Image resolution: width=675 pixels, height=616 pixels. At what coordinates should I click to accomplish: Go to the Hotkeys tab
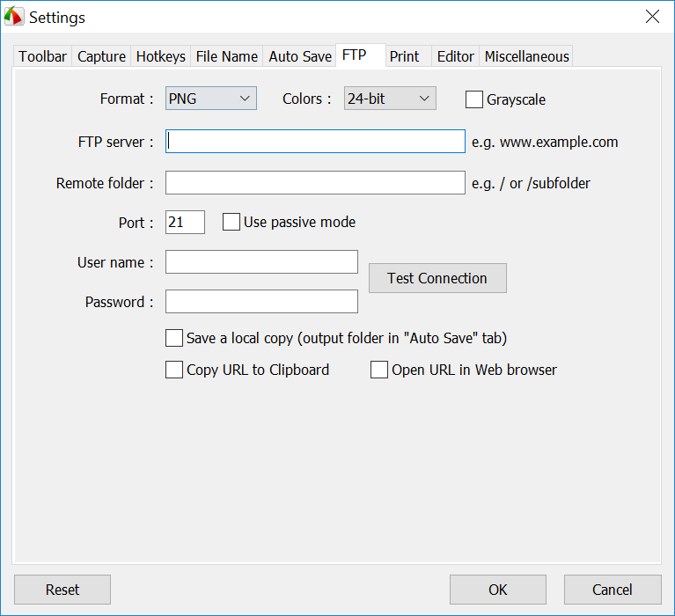click(x=160, y=56)
